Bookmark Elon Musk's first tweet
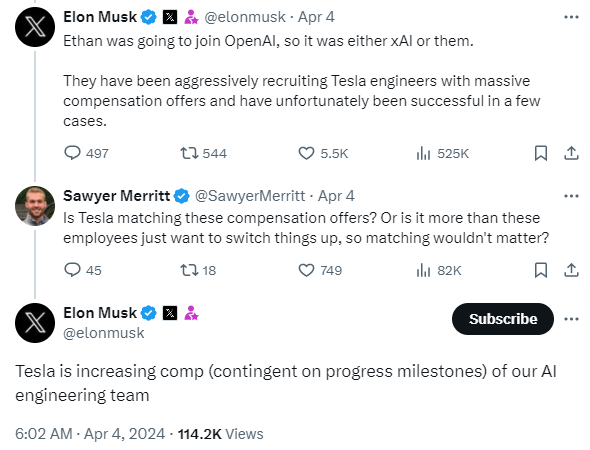The image size is (590, 450). point(541,153)
